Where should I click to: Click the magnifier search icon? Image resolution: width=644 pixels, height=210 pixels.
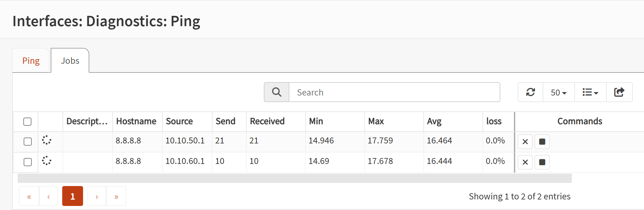277,92
